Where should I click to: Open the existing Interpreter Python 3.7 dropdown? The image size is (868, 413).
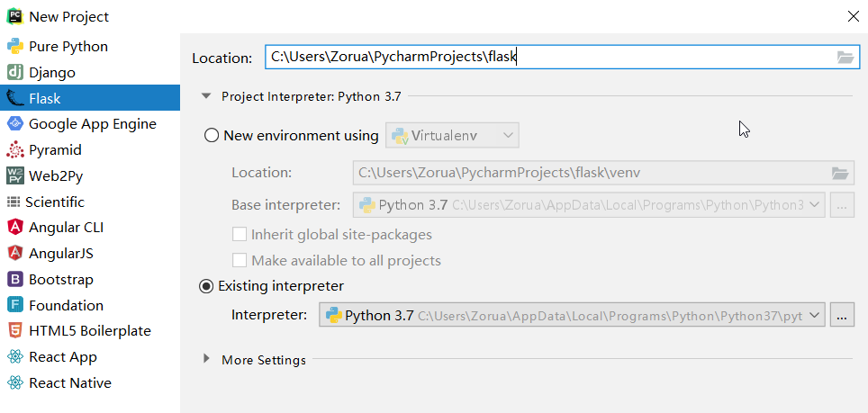[572, 315]
